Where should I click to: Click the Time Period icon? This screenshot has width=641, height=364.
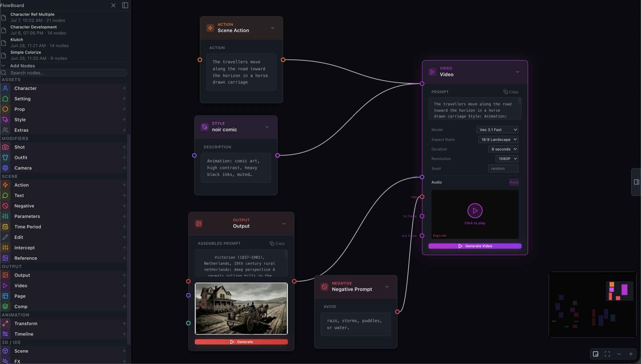[x=5, y=227]
